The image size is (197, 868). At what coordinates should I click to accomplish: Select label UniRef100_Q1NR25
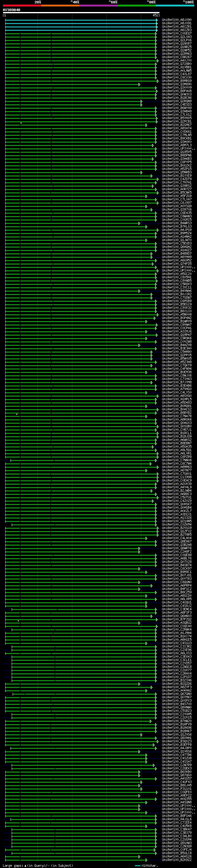(x=177, y=47)
